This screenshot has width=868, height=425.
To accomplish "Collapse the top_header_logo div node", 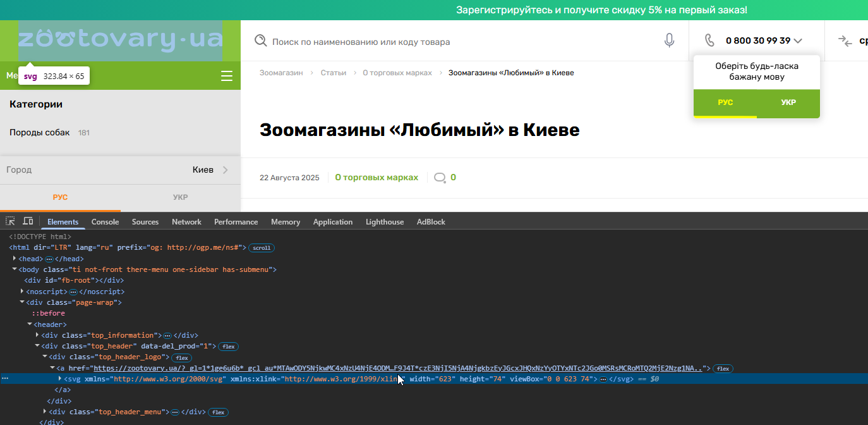I will coord(45,357).
